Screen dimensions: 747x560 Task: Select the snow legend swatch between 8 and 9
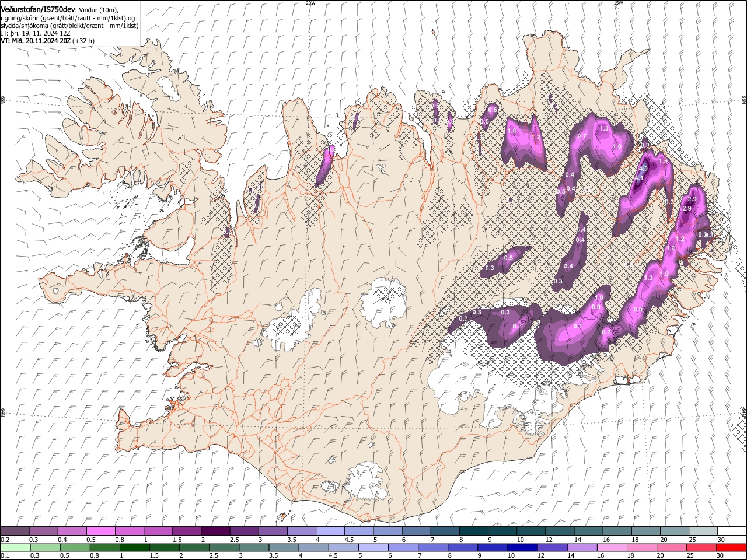[x=474, y=531]
